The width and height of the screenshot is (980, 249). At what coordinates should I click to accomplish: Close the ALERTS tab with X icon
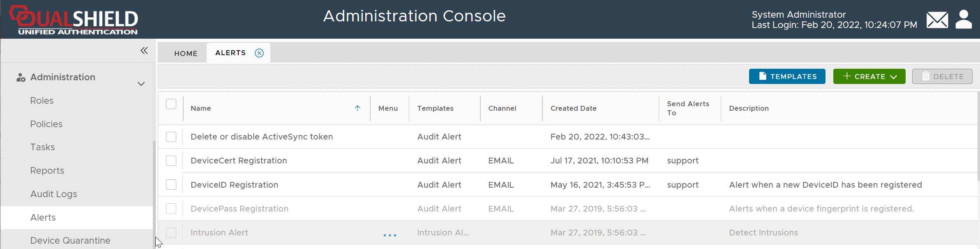coord(259,53)
